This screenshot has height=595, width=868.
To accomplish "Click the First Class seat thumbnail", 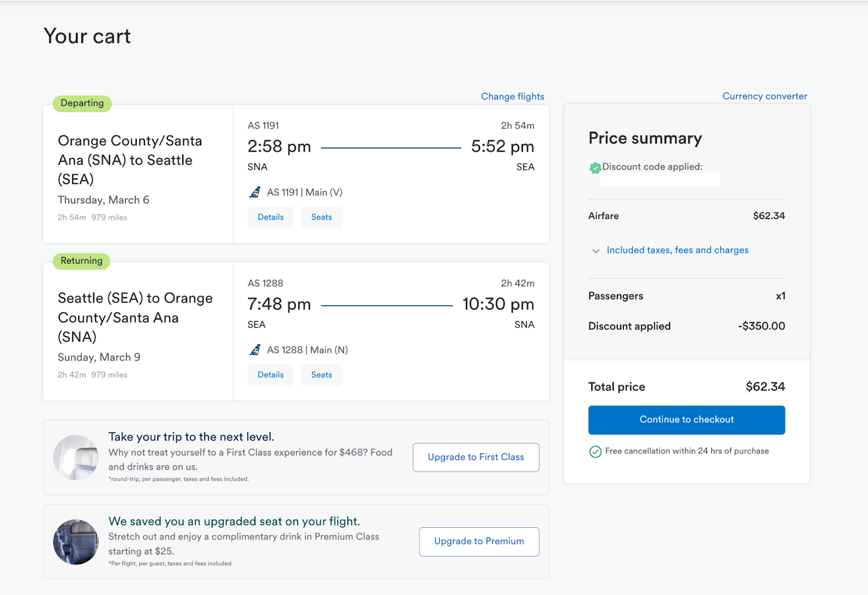I will pyautogui.click(x=76, y=457).
